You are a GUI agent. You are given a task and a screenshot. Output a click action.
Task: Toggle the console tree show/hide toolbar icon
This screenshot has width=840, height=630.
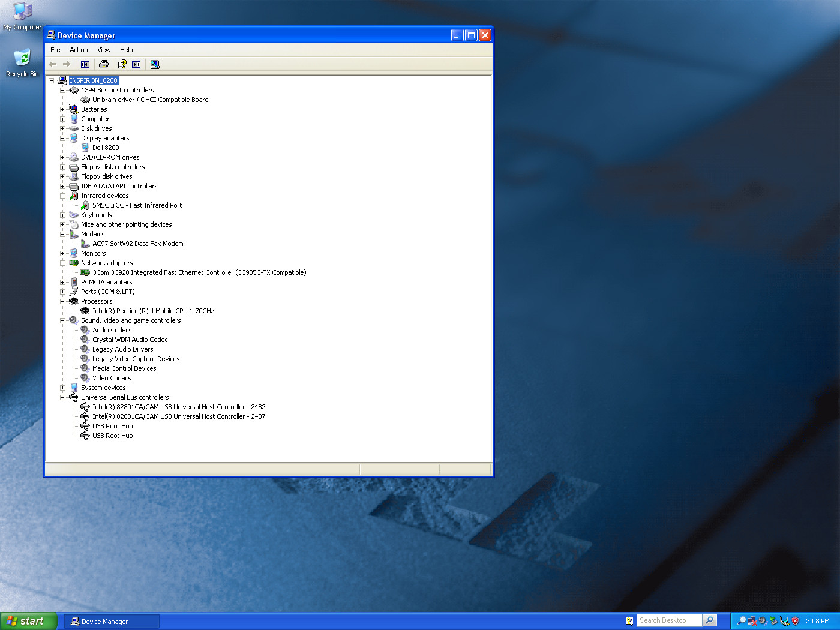coord(85,64)
